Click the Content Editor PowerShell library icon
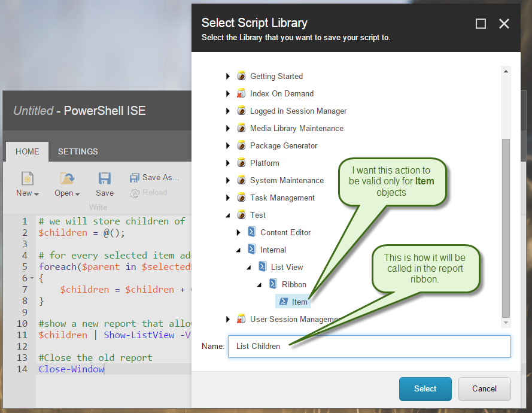532x413 pixels. click(x=251, y=232)
